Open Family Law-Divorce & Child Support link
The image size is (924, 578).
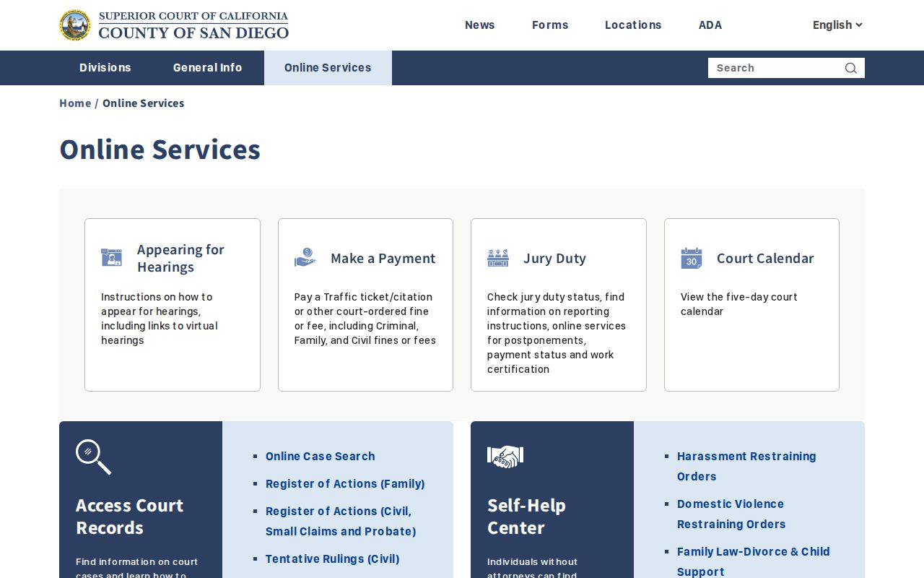754,561
